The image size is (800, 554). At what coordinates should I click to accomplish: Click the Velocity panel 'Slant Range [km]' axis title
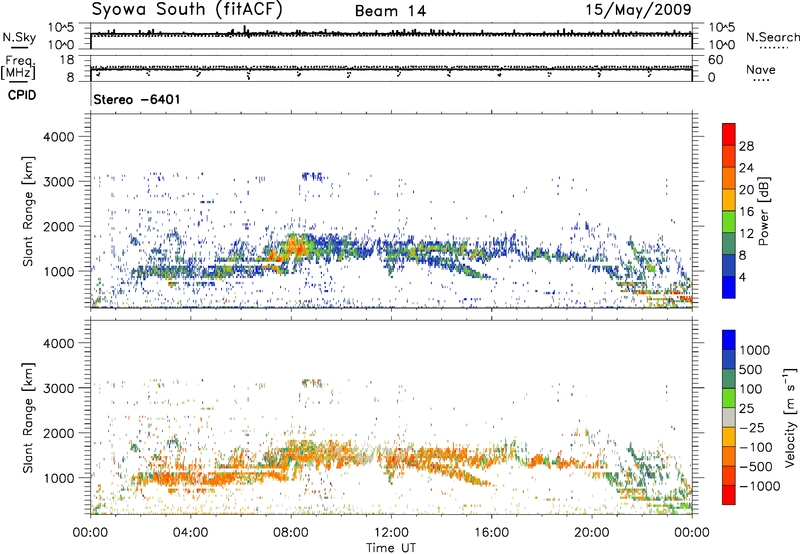[28, 418]
